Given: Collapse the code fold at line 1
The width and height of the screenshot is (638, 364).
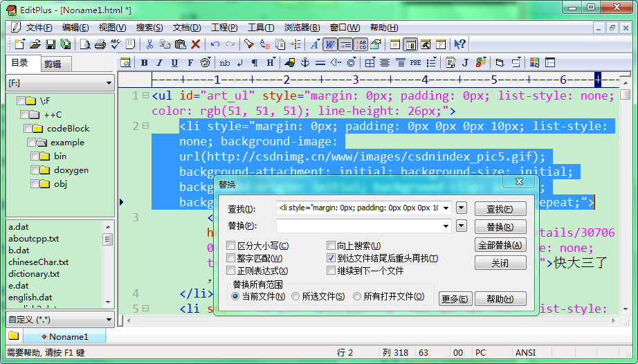Looking at the screenshot, I should click(146, 95).
